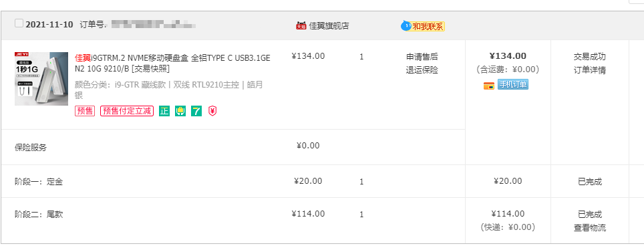Click the green 7-day return icon
644x250 pixels.
(x=196, y=111)
